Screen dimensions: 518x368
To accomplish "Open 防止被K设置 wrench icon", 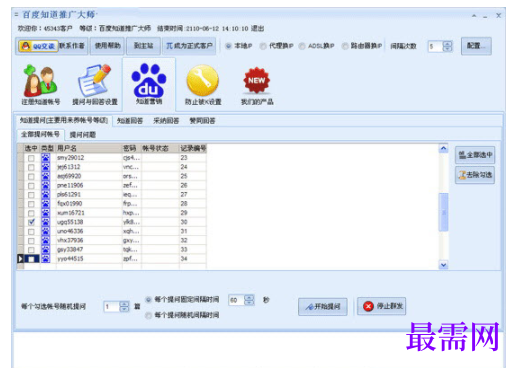I will pos(203,85).
